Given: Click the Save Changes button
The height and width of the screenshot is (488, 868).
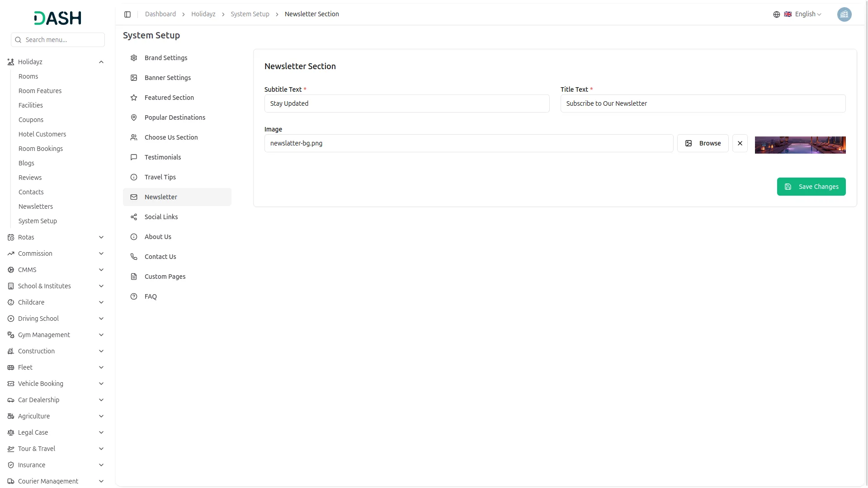Looking at the screenshot, I should click(x=811, y=187).
